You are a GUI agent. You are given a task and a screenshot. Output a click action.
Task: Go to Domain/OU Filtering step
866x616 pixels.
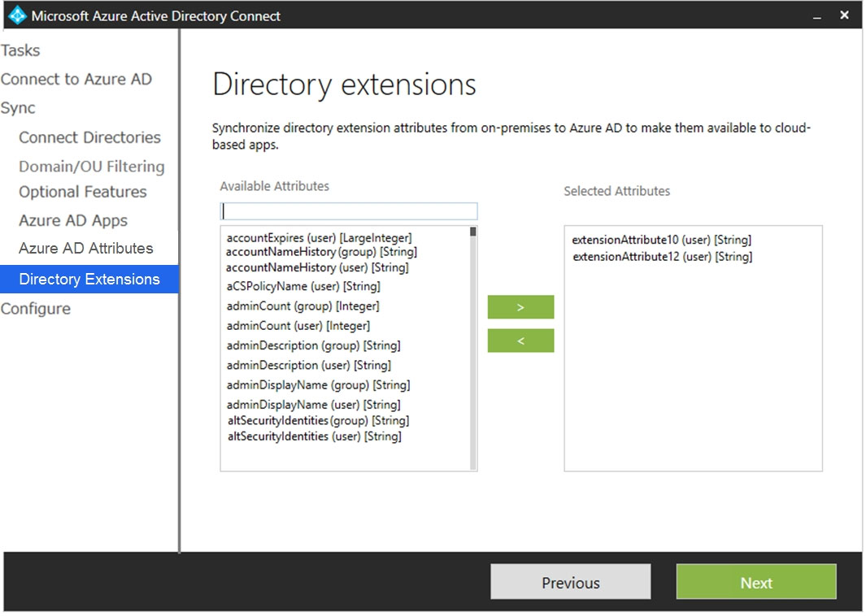[x=92, y=166]
